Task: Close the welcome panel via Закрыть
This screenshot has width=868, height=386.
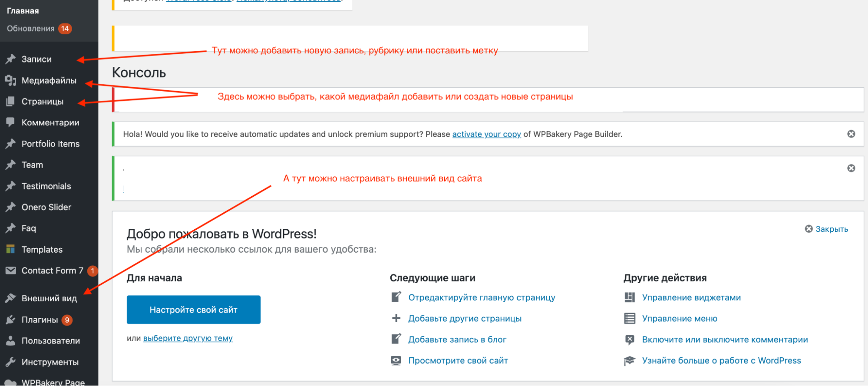Action: (x=826, y=229)
